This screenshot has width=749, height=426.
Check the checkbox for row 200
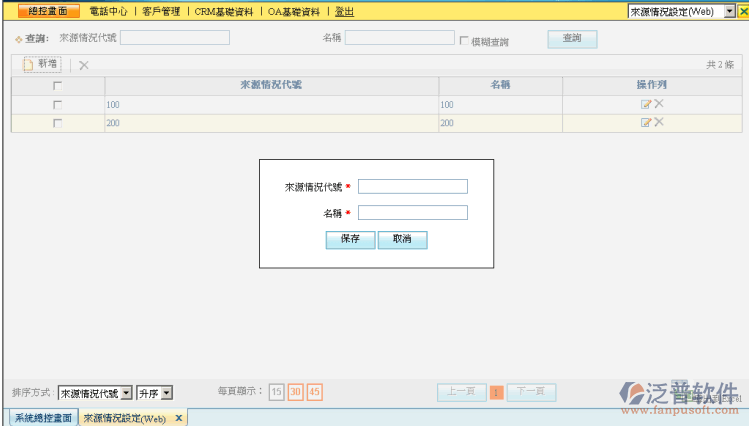[57, 123]
